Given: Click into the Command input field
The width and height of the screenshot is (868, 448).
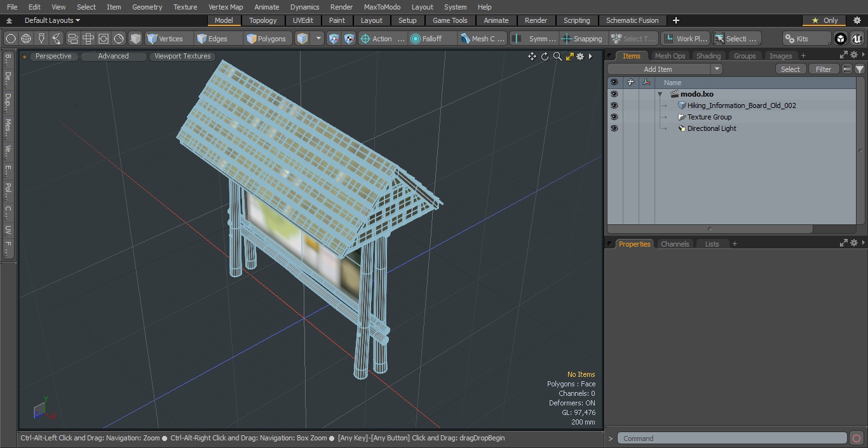Looking at the screenshot, I should click(732, 438).
